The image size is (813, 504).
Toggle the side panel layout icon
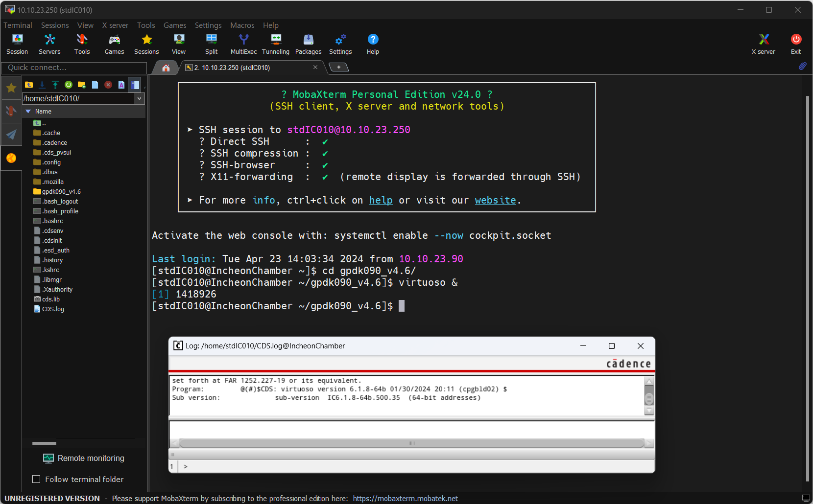click(135, 85)
